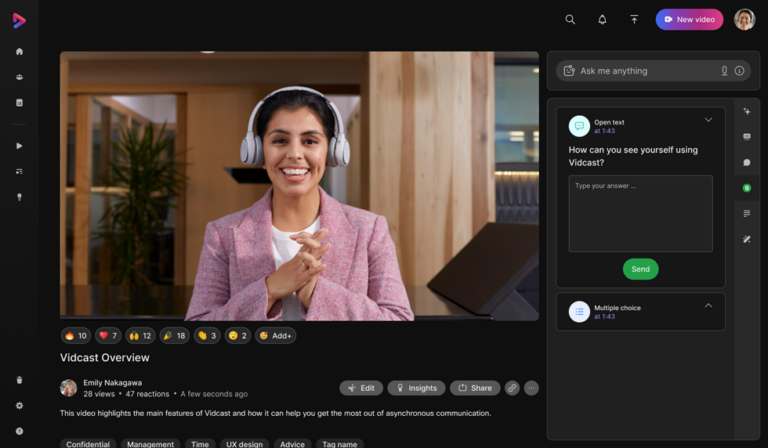768x448 pixels.
Task: Expand the Multiple choice card
Action: click(708, 306)
